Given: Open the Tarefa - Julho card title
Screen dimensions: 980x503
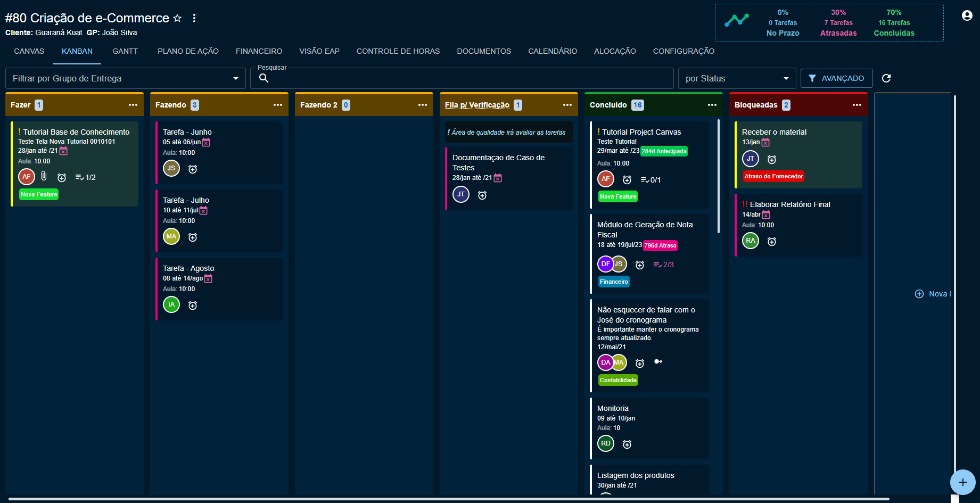Looking at the screenshot, I should point(186,200).
